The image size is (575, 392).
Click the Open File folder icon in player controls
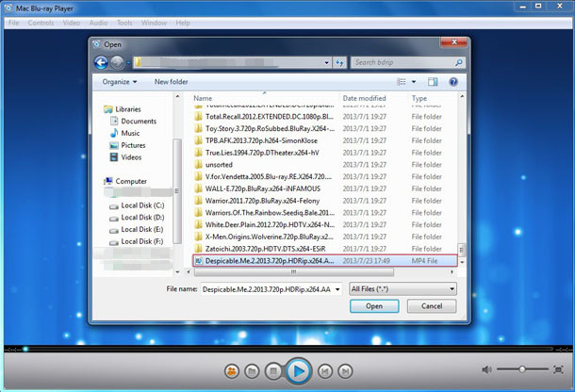point(252,371)
